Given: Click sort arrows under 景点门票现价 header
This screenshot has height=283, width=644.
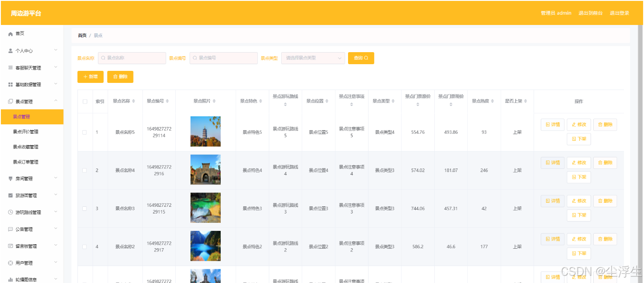Looking at the screenshot, I should pyautogui.click(x=451, y=105).
